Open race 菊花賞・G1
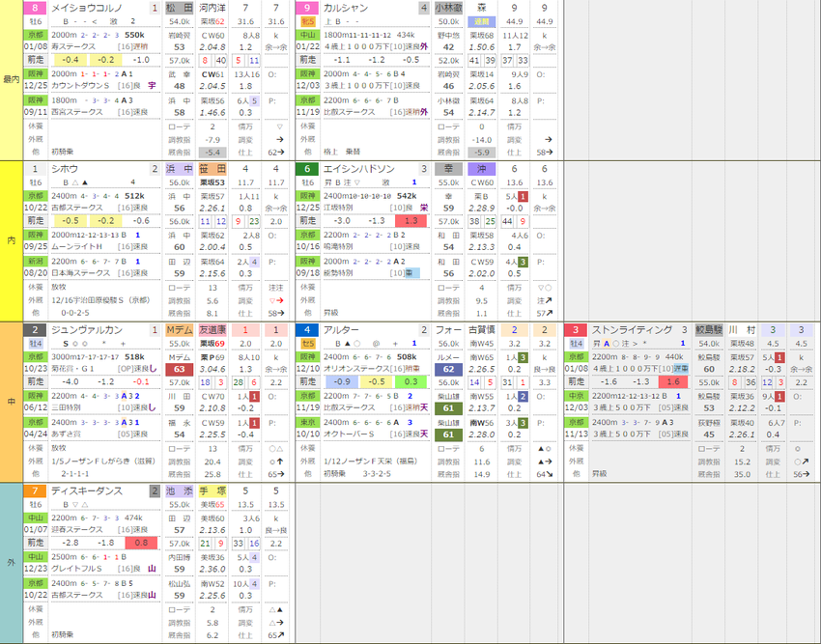The width and height of the screenshot is (821, 644). click(x=72, y=369)
